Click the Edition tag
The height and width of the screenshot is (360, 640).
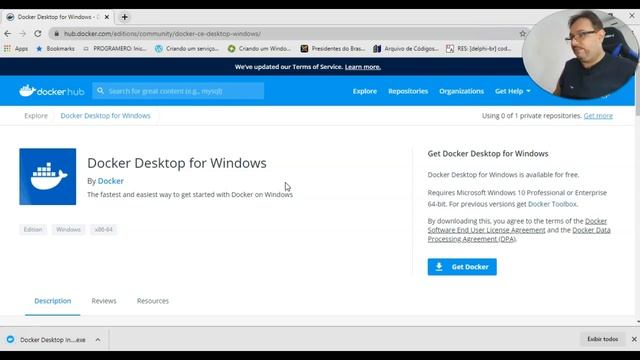pos(33,229)
